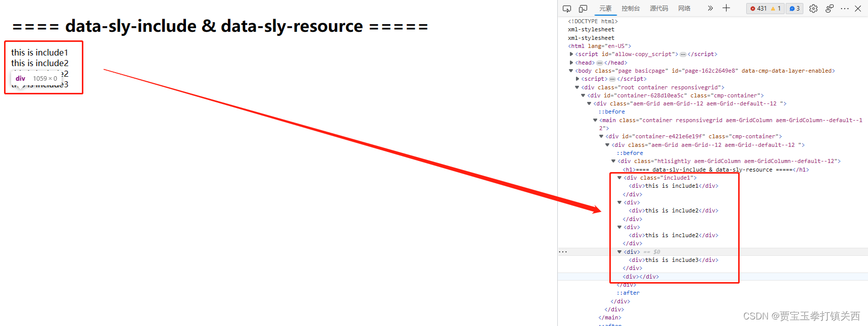Collapse the selected div marked $0

(619, 252)
